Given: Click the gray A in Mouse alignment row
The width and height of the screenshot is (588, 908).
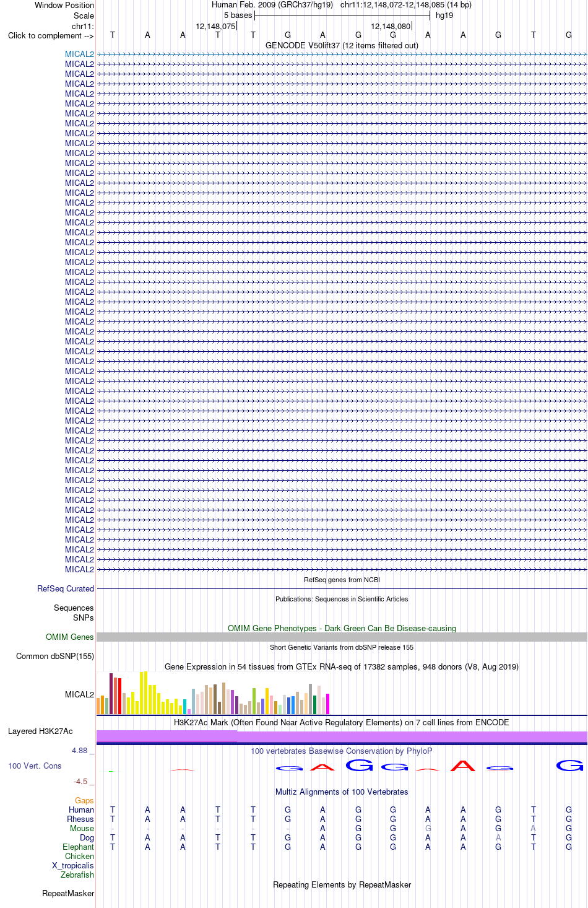Looking at the screenshot, I should (x=533, y=828).
